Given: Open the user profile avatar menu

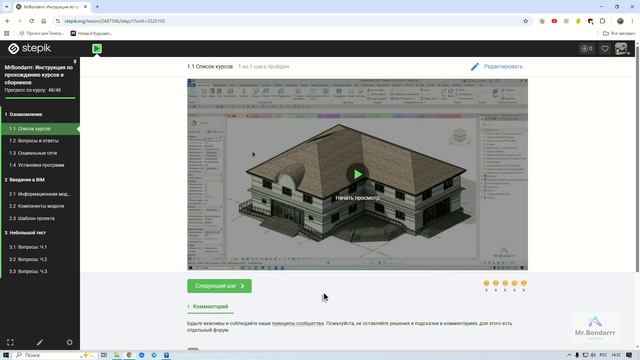Looking at the screenshot, I should pos(621,49).
